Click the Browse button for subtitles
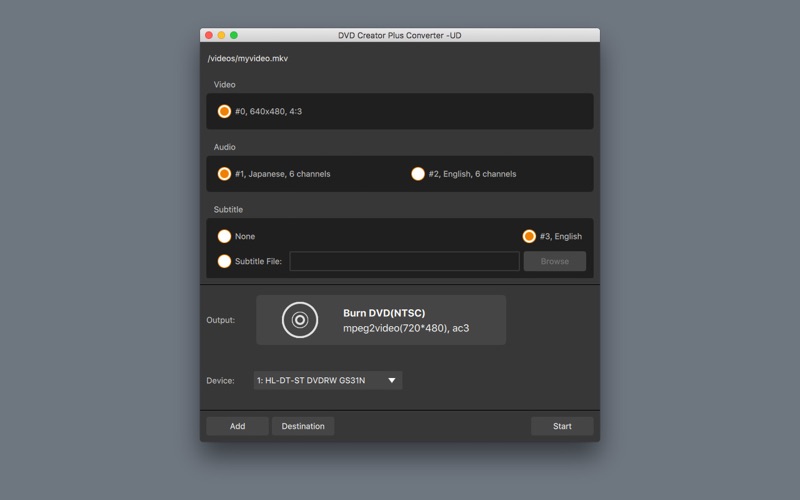The image size is (800, 500). (555, 261)
